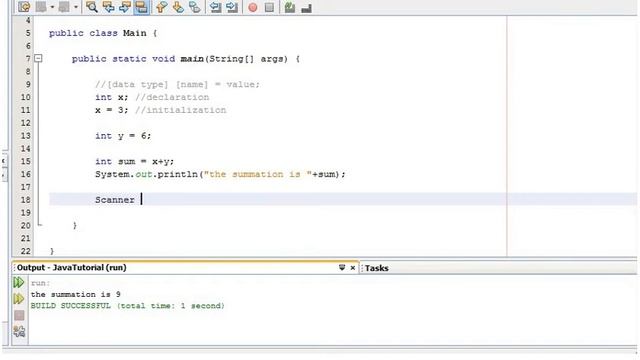Close the Output - JavaTutorial tab

click(x=353, y=268)
